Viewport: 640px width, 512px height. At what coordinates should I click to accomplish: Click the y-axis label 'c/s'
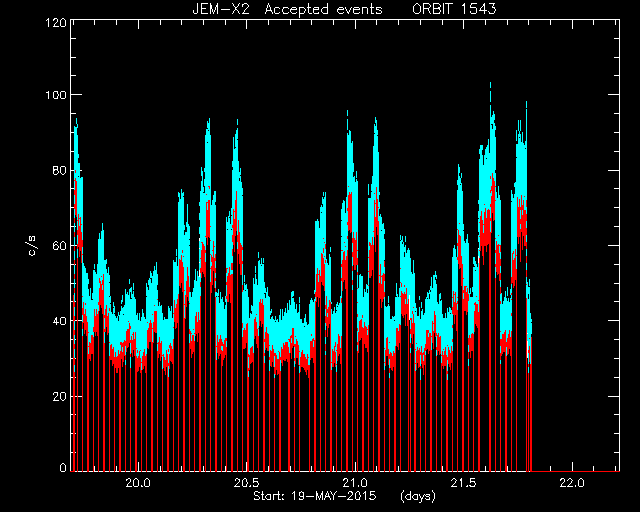(x=33, y=246)
